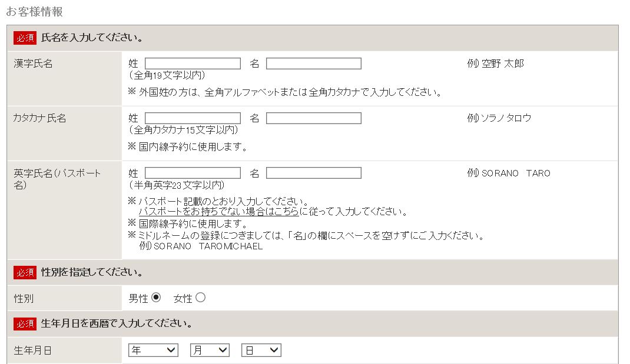The width and height of the screenshot is (630, 364).
Task: Click the kanji given name (名) input field
Action: coord(313,64)
